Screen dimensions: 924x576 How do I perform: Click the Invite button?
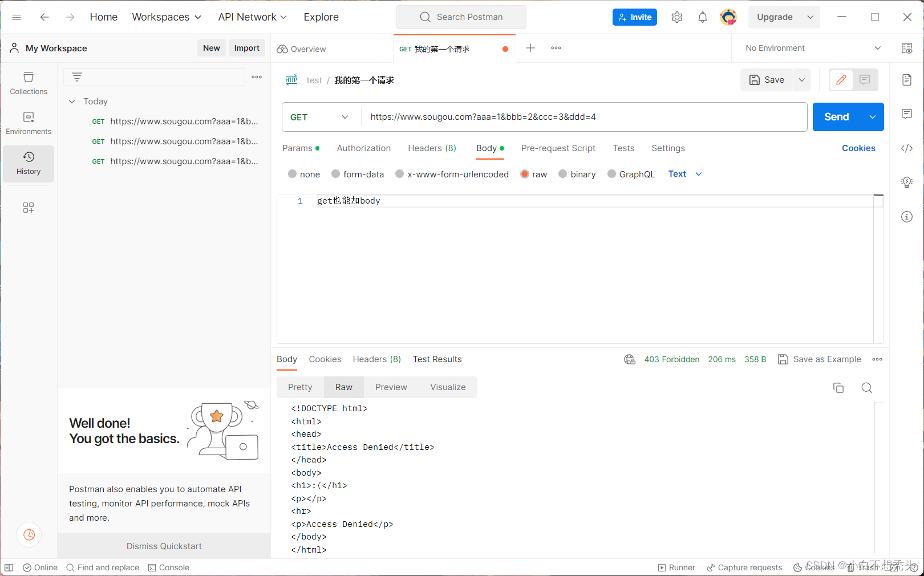point(635,17)
